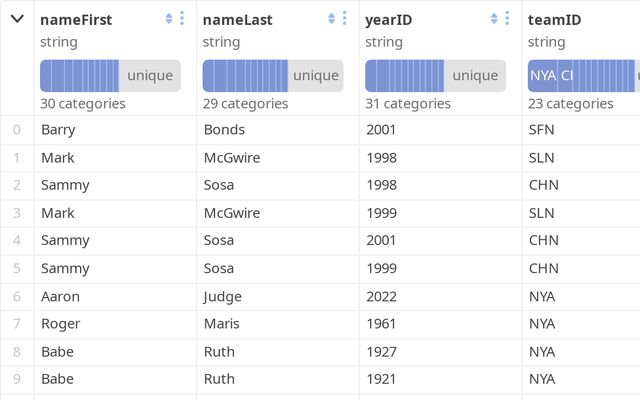The width and height of the screenshot is (640, 400).
Task: Click the yearID column sort icon
Action: pyautogui.click(x=494, y=18)
